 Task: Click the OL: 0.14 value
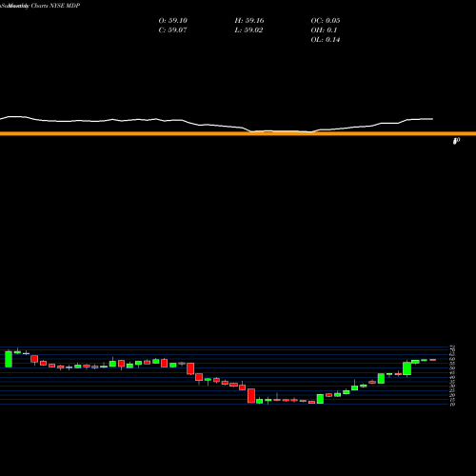click(x=326, y=40)
